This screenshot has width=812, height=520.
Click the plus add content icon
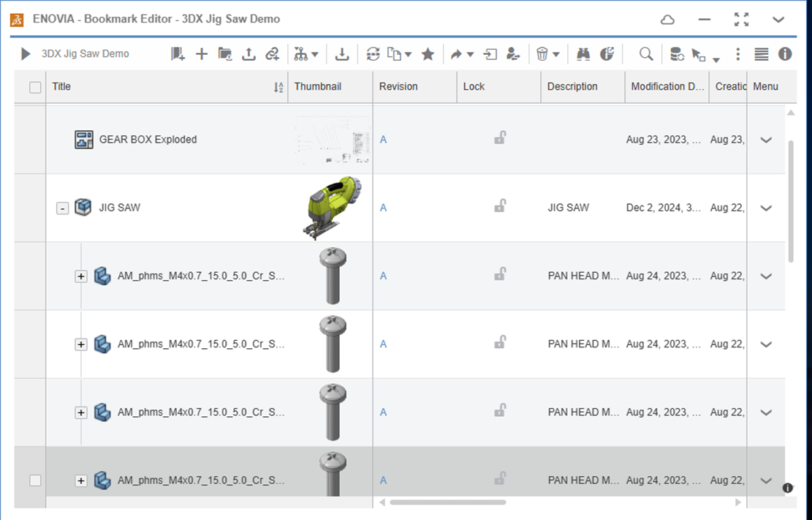click(202, 54)
